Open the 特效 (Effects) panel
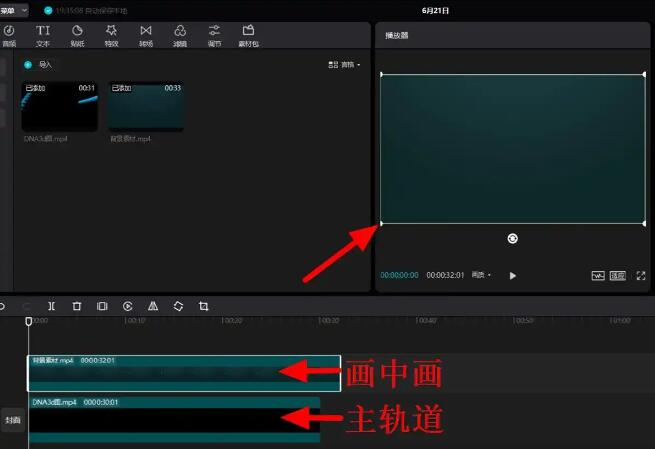 pos(111,36)
